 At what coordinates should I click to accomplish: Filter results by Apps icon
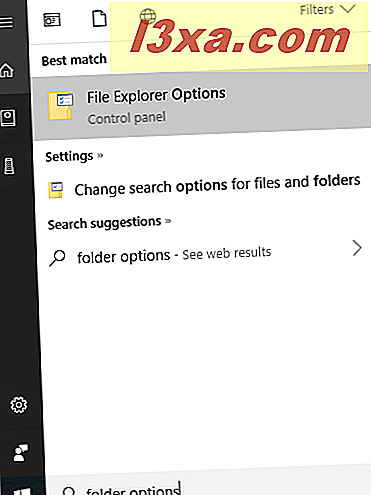[52, 20]
